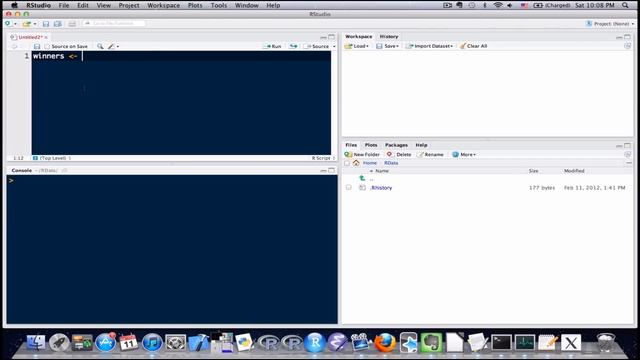
Task: Click the Re-run previous region icon
Action: click(x=293, y=46)
